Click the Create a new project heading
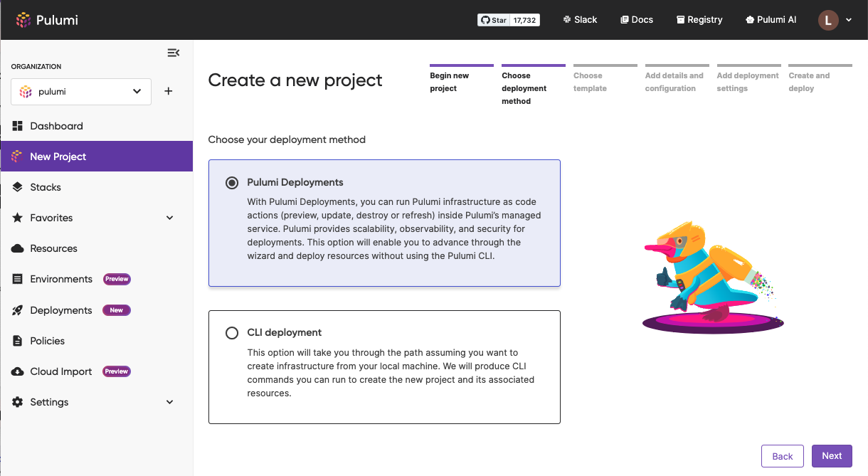The image size is (868, 476). tap(295, 80)
